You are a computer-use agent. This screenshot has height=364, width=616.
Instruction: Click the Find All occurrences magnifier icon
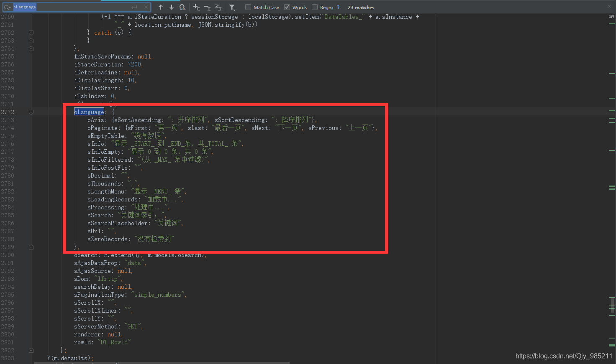[x=182, y=7]
